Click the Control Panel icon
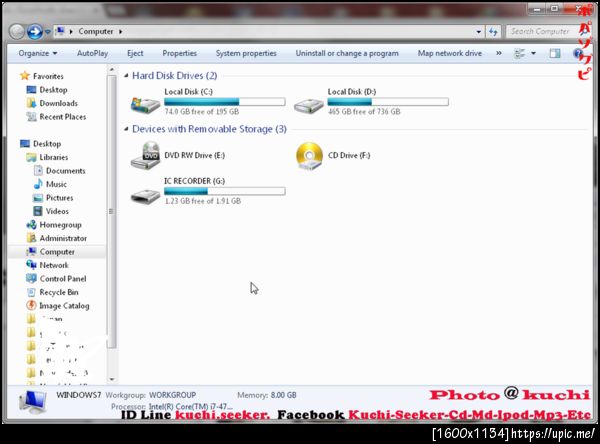The height and width of the screenshot is (444, 600). click(x=31, y=279)
